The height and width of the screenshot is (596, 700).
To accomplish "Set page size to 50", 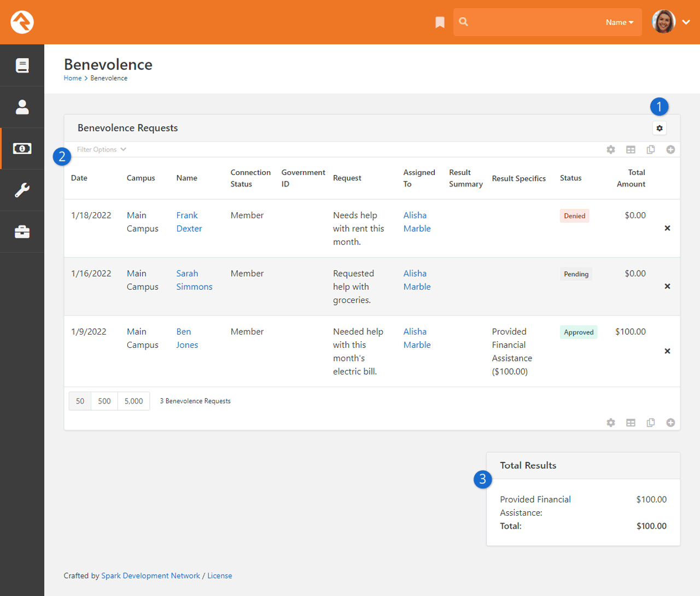I will [80, 401].
